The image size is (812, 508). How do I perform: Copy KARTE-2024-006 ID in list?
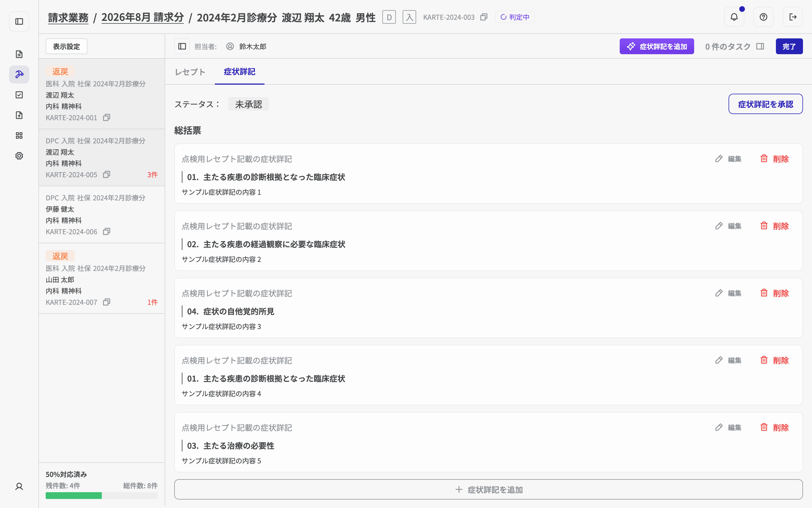(107, 232)
